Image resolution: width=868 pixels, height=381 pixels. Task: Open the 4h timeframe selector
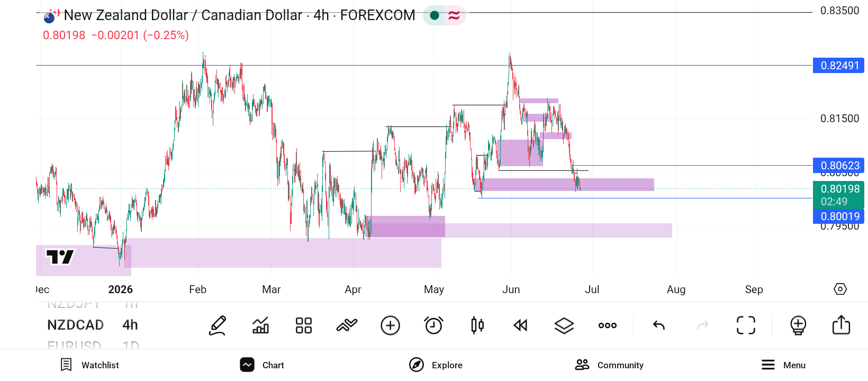(x=130, y=325)
